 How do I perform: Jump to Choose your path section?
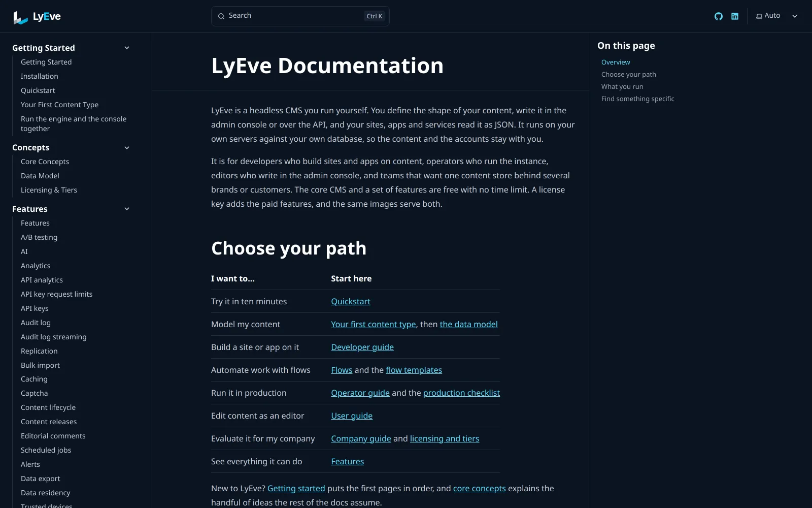point(629,74)
